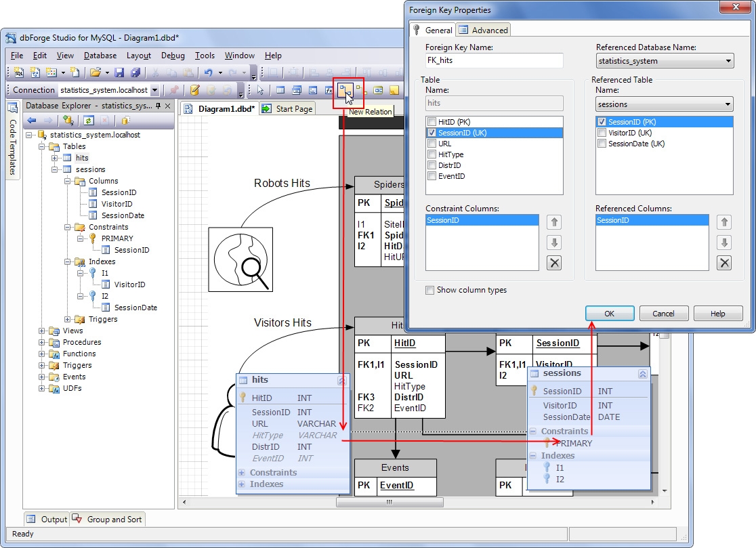Click the New Relation toolbar icon
Image resolution: width=756 pixels, height=548 pixels.
point(345,90)
